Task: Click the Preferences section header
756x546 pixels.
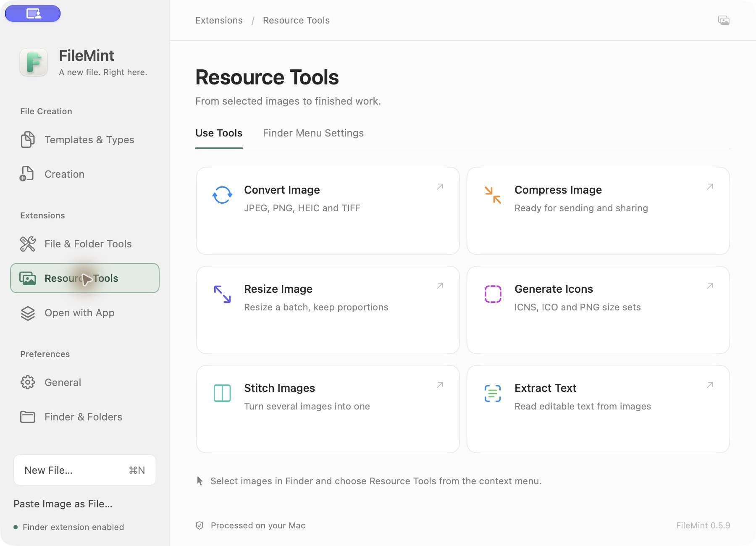Action: pyautogui.click(x=45, y=354)
